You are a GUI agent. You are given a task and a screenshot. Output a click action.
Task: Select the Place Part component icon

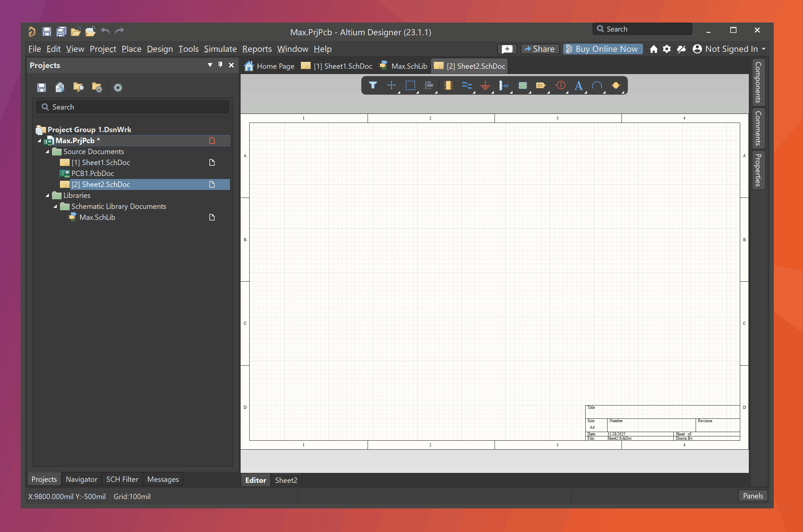click(448, 85)
